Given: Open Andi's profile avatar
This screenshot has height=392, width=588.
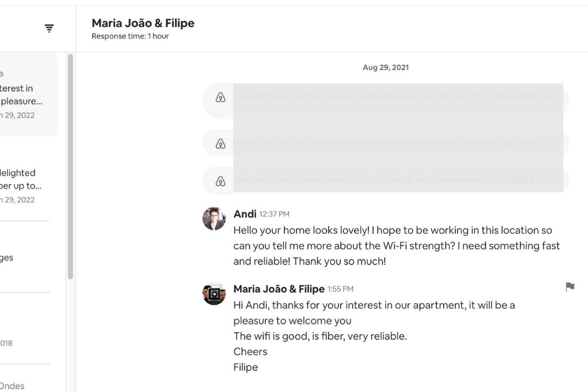Looking at the screenshot, I should click(214, 219).
